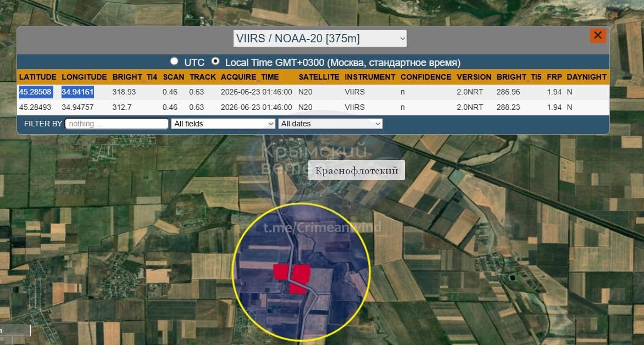Screen dimensions: 644x345
Task: Select Local Time GMT+0300 radio button
Action: 215,61
